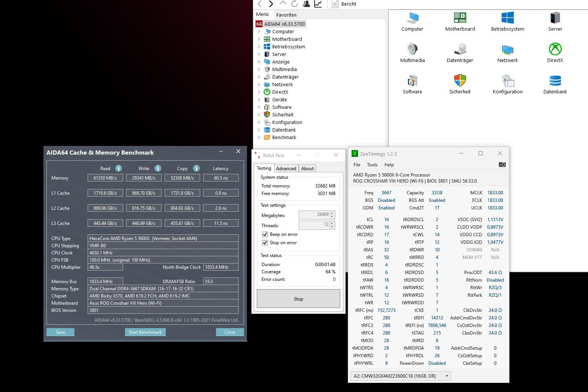Screen dimensions: 588x392
Task: Expand the Computer tree node
Action: point(259,31)
